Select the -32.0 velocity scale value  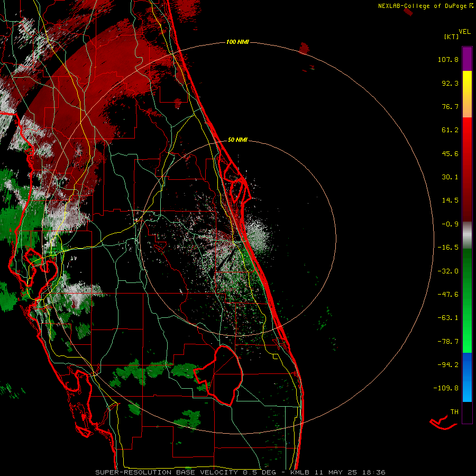click(448, 271)
